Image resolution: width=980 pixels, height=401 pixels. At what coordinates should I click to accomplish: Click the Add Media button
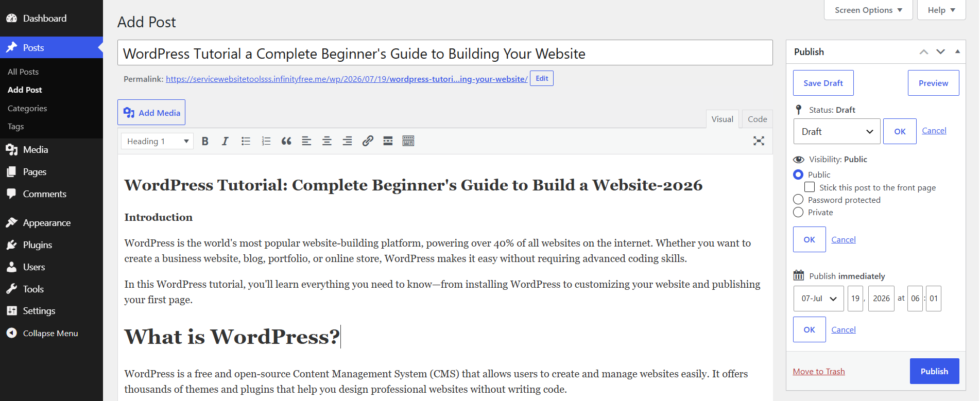pyautogui.click(x=151, y=112)
